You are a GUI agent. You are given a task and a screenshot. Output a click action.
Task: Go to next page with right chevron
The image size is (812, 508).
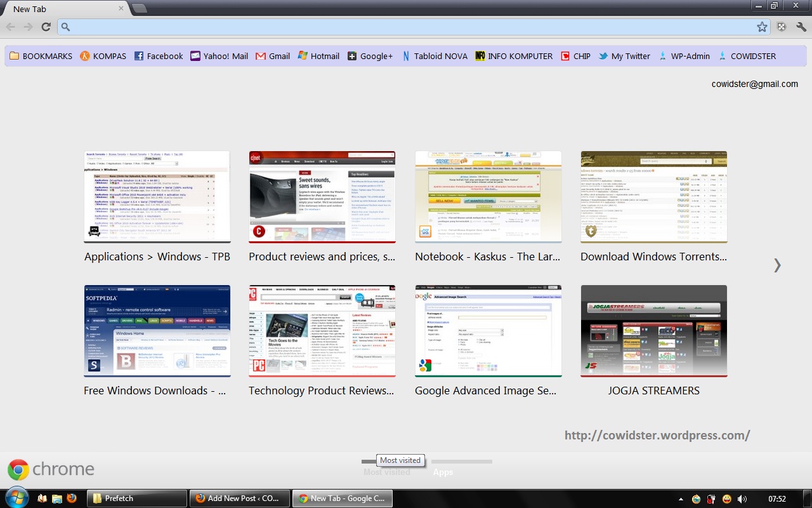(x=777, y=265)
